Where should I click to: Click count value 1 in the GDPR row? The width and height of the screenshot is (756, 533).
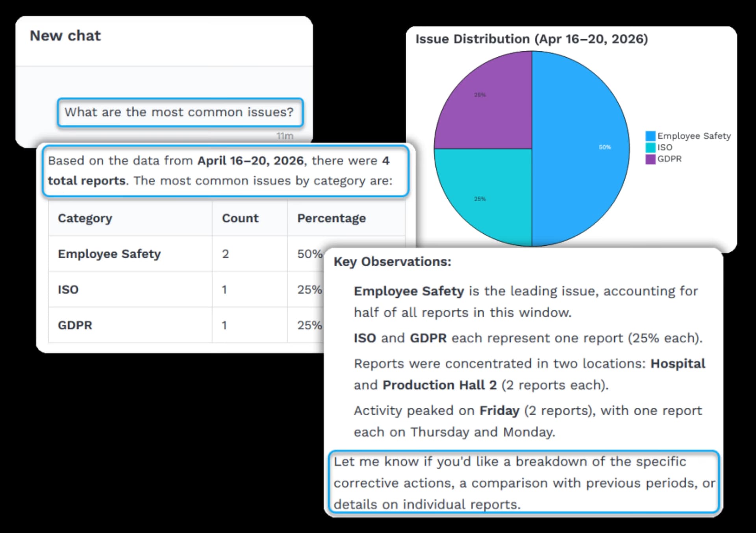click(x=224, y=325)
